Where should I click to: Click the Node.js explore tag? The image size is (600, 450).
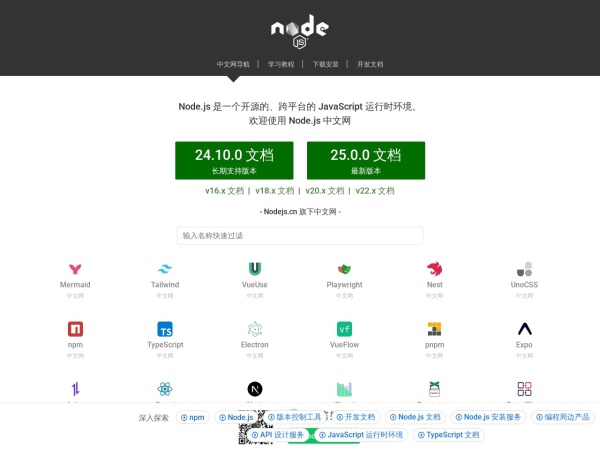pos(236,417)
